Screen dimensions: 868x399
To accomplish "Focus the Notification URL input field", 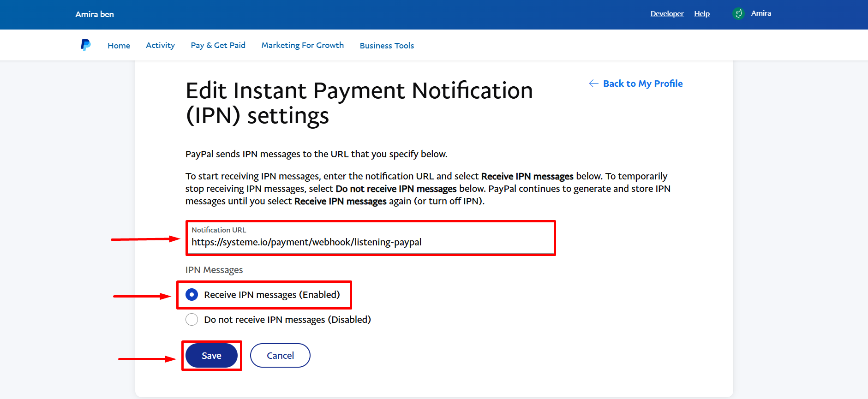I will coord(371,238).
